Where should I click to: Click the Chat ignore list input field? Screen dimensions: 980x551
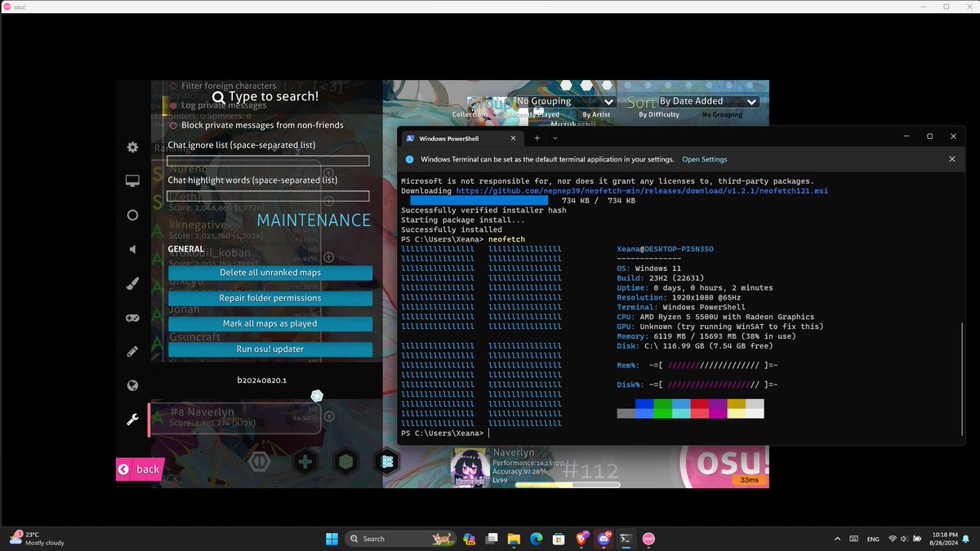click(269, 162)
